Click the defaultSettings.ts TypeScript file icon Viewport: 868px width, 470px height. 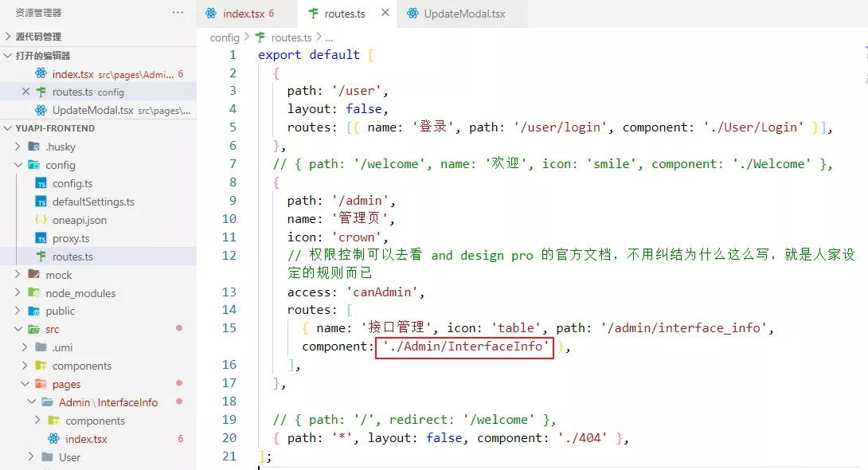pyautogui.click(x=41, y=202)
